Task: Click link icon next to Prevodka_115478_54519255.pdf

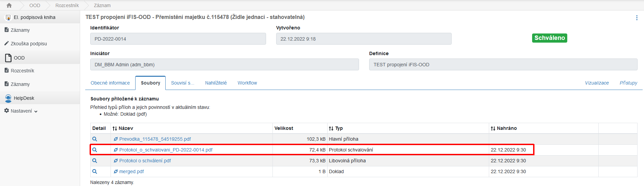Action: coord(116,139)
